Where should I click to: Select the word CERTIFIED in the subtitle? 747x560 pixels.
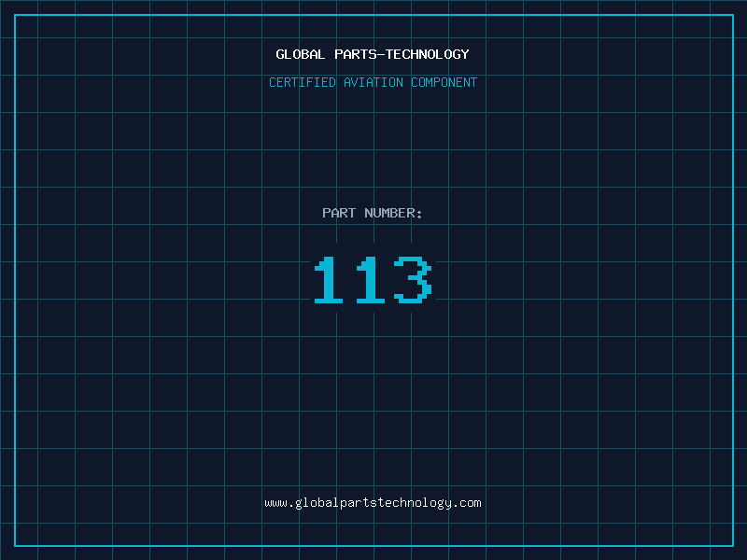click(x=303, y=82)
